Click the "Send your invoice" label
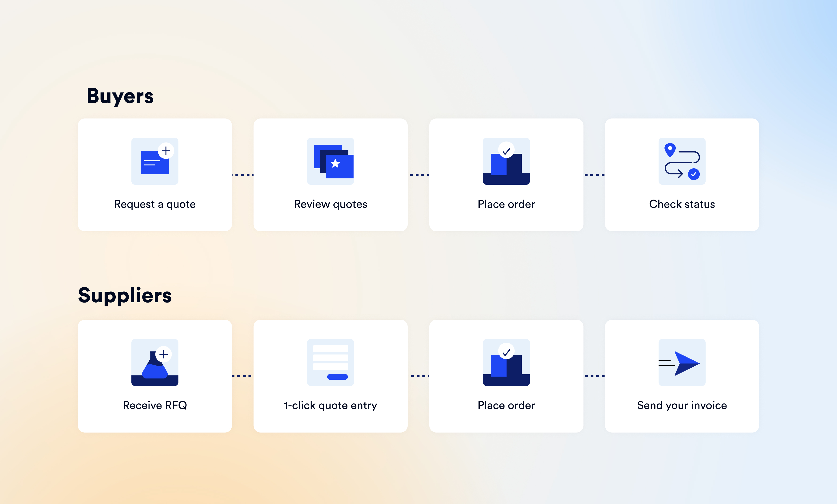The width and height of the screenshot is (837, 504). 682,405
